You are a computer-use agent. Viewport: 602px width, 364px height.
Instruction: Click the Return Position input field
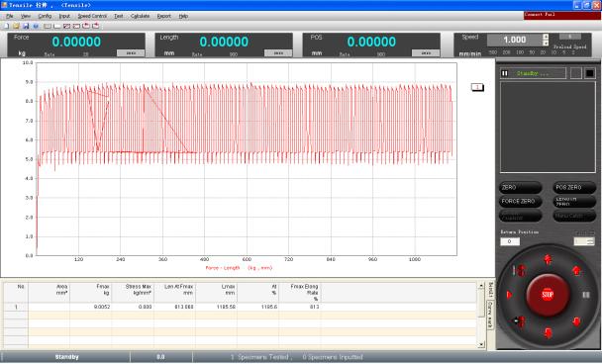coord(510,241)
